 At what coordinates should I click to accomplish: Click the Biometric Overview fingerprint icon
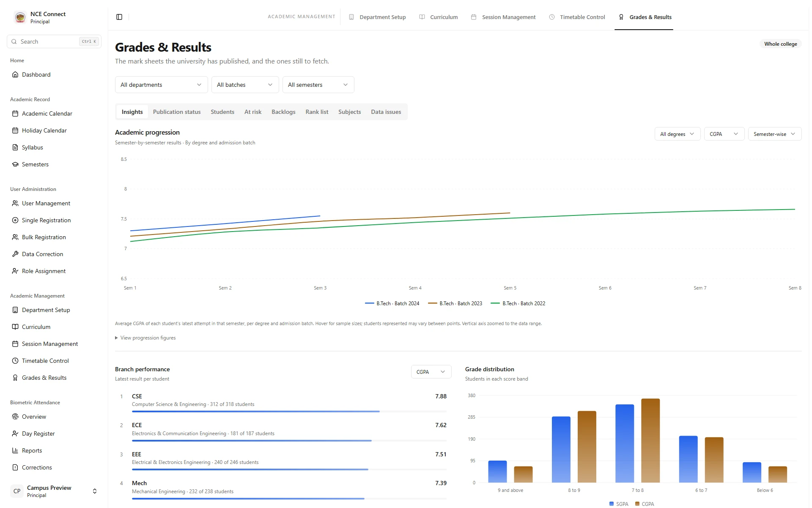(15, 417)
